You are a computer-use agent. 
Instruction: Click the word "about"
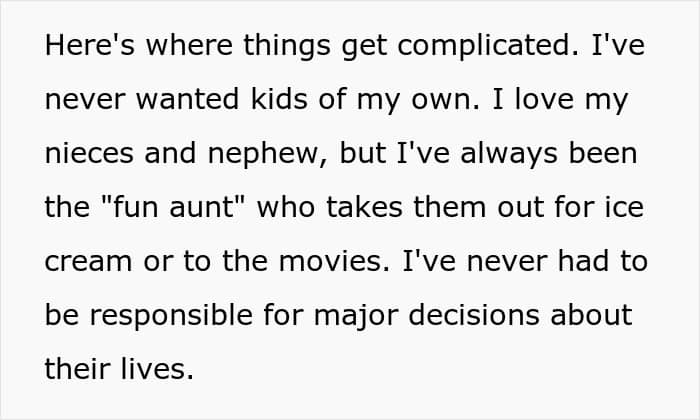click(x=591, y=315)
